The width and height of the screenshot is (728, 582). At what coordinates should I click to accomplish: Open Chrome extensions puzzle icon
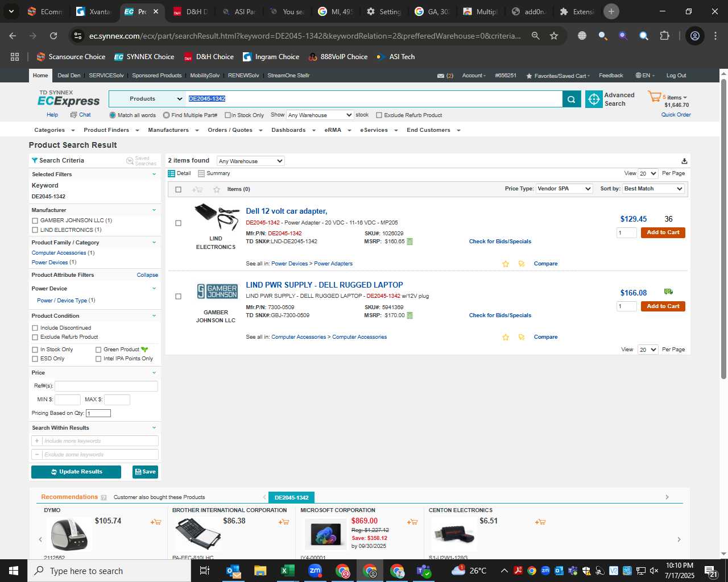pyautogui.click(x=664, y=36)
